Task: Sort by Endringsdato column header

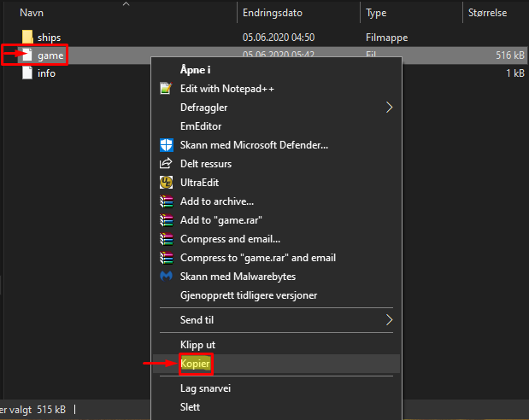Action: tap(272, 14)
